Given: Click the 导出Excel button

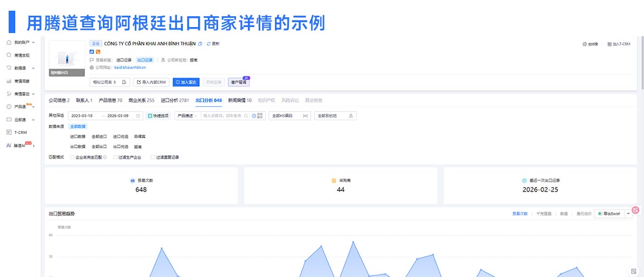Looking at the screenshot, I should pos(609,214).
